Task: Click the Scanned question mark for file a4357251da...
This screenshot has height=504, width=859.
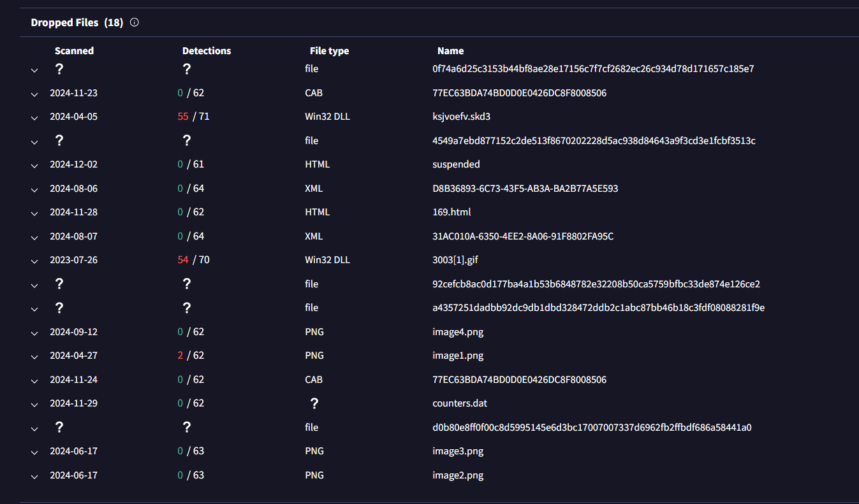Action: 59,308
